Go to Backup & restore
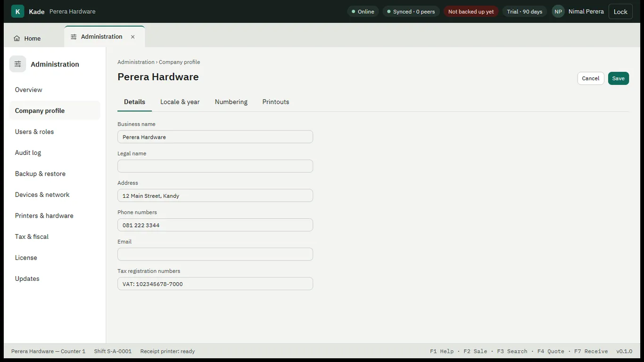The image size is (644, 362). click(55, 174)
